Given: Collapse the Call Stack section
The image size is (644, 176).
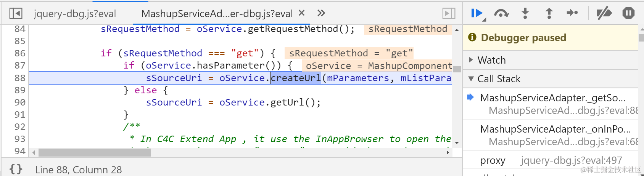Looking at the screenshot, I should click(x=550, y=78).
